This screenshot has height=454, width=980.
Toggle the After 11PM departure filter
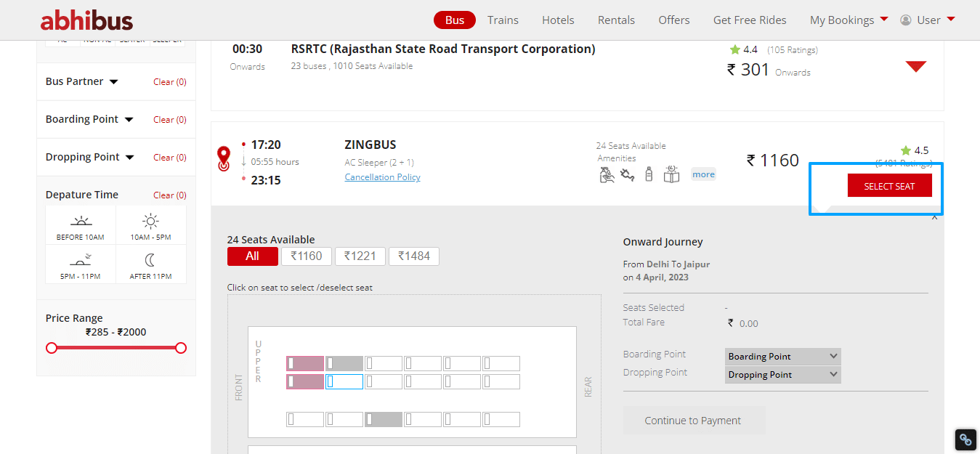tap(151, 264)
